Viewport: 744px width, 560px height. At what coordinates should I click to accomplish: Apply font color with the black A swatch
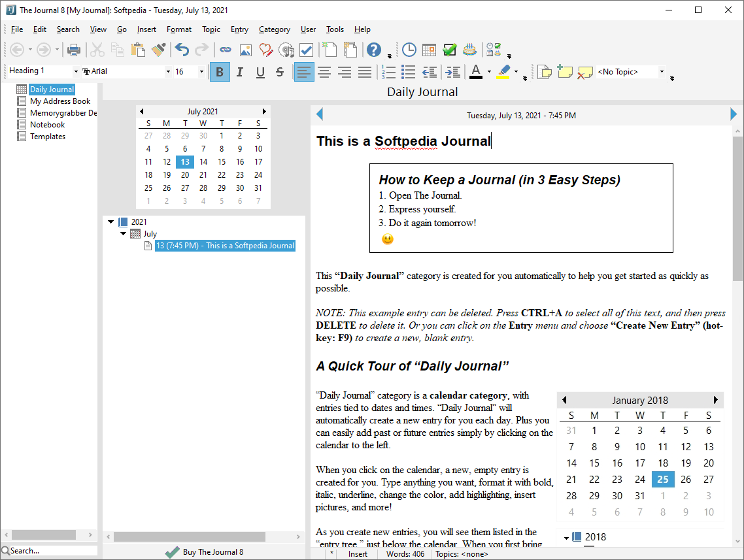tap(476, 72)
